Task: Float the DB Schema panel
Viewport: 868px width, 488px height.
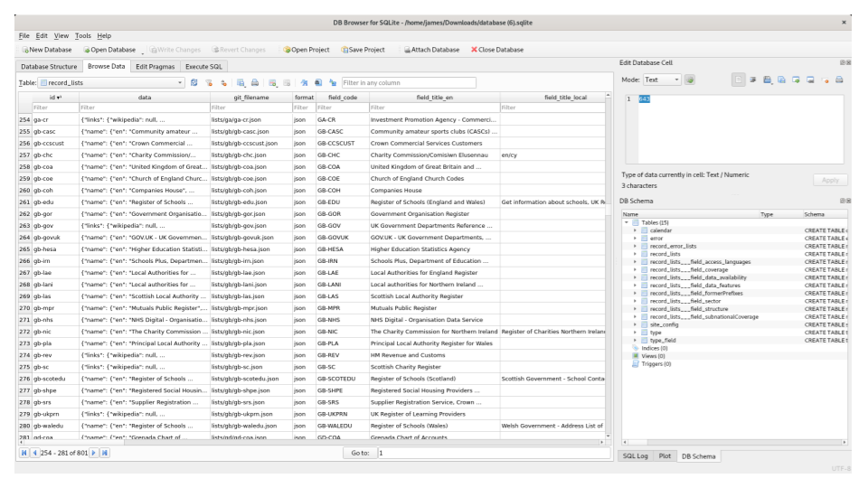Action: [843, 201]
